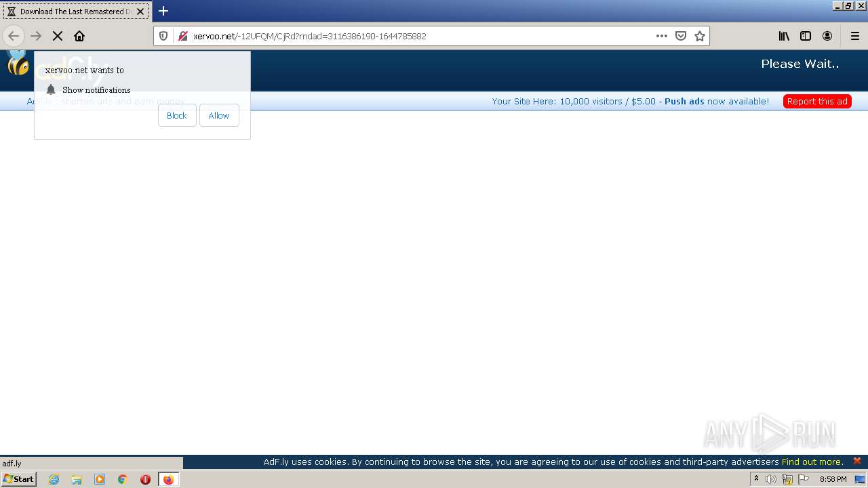The width and height of the screenshot is (868, 488).
Task: Open Firefox account menu
Action: pyautogui.click(x=827, y=36)
